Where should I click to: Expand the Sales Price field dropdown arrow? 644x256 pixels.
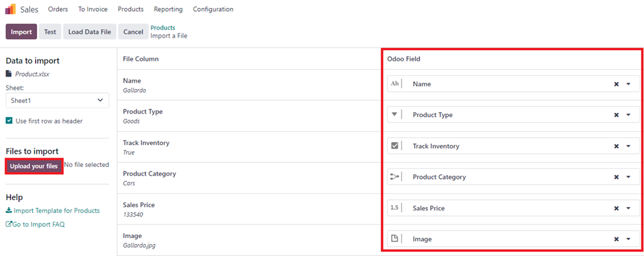click(x=628, y=208)
